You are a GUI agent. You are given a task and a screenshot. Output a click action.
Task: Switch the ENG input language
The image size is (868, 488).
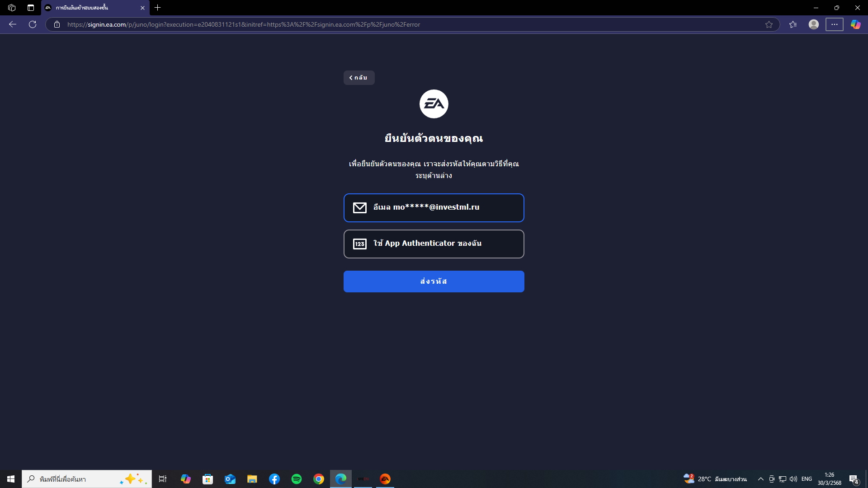[x=807, y=479]
